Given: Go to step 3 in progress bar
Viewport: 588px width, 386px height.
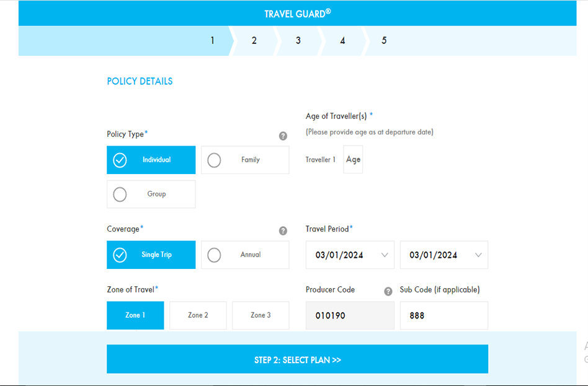Looking at the screenshot, I should (298, 40).
